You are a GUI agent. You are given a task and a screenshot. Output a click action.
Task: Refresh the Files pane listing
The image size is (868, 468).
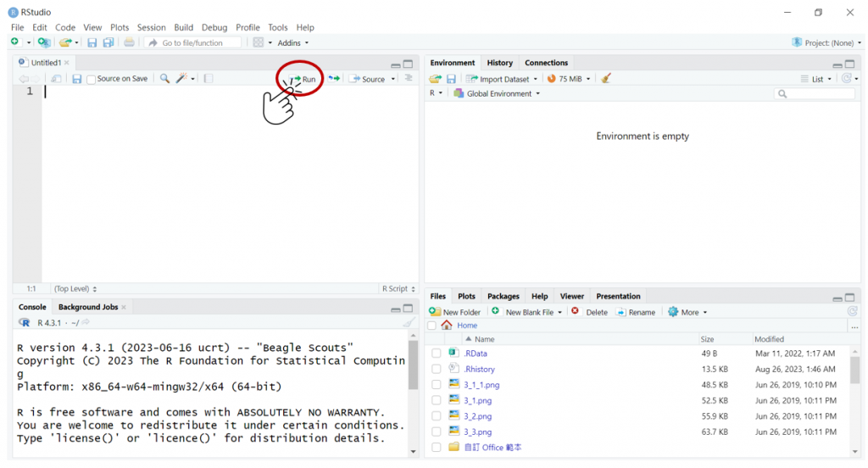pos(852,312)
